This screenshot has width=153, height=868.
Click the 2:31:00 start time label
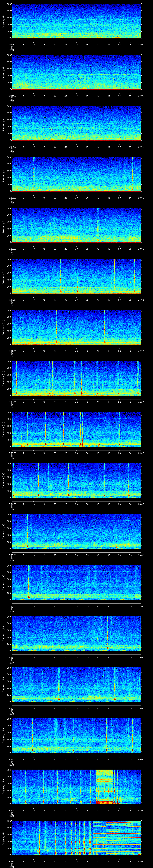pyautogui.click(x=12, y=351)
